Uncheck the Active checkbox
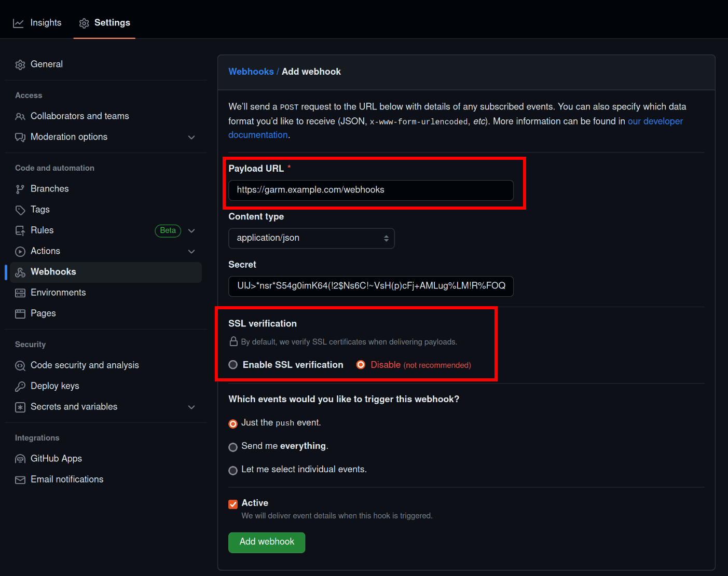The height and width of the screenshot is (576, 728). coord(233,504)
